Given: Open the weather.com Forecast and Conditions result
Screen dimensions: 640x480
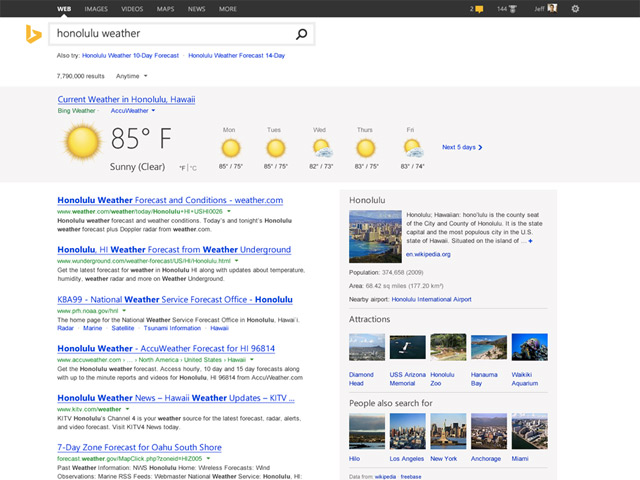Looking at the screenshot, I should pyautogui.click(x=170, y=200).
